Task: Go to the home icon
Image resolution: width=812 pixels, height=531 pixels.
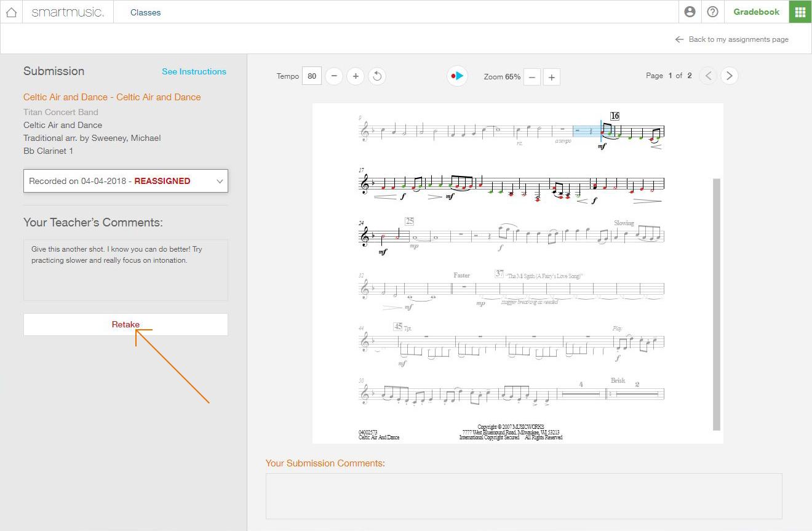Action: [11, 12]
